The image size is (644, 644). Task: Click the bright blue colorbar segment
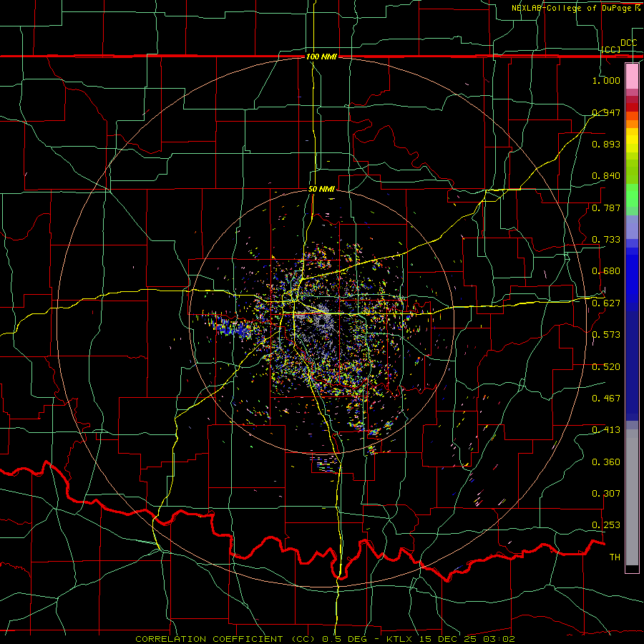(x=632, y=279)
